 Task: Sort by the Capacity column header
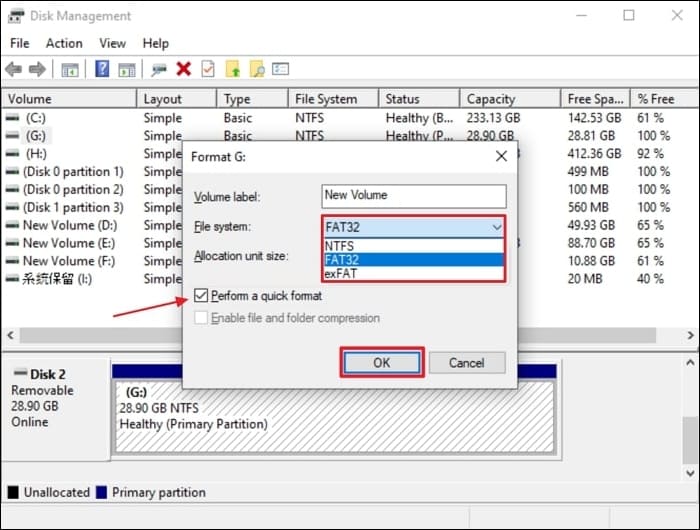[491, 99]
